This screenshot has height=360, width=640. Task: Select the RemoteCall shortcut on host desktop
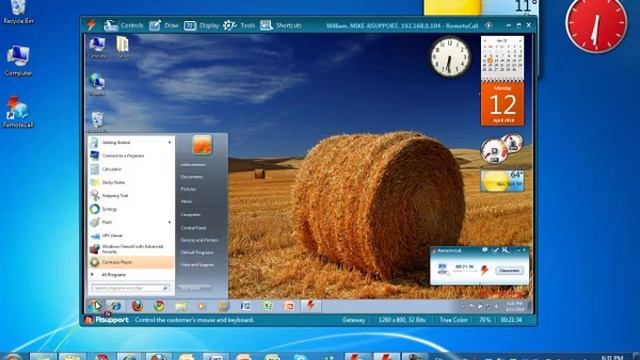point(18,112)
